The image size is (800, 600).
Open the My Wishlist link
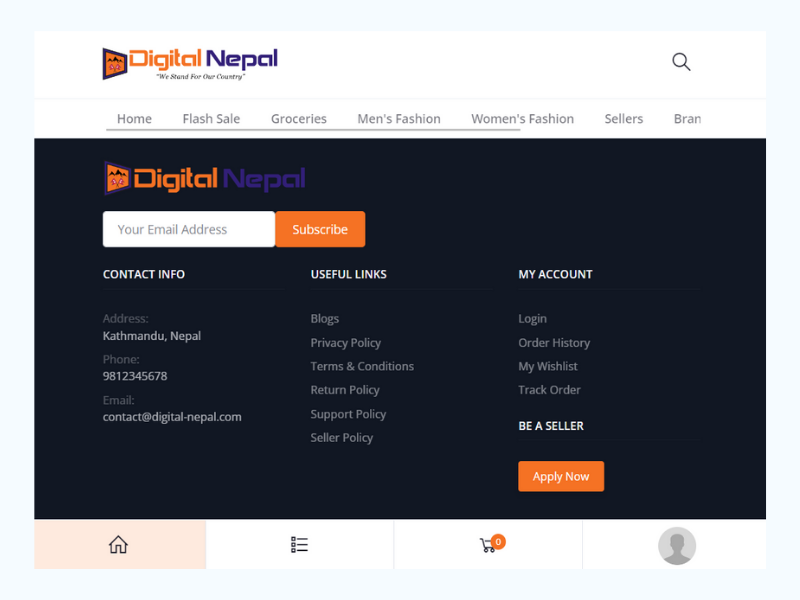coord(548,366)
